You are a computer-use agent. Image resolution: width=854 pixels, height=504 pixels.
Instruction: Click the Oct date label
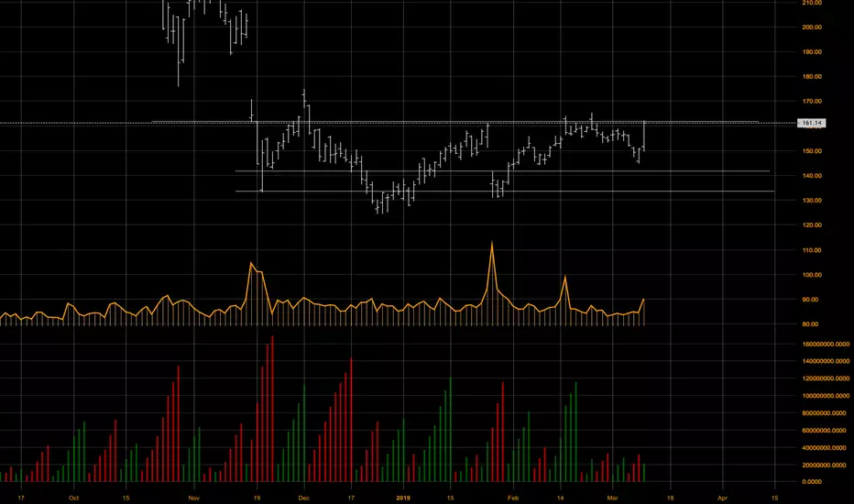tap(73, 498)
